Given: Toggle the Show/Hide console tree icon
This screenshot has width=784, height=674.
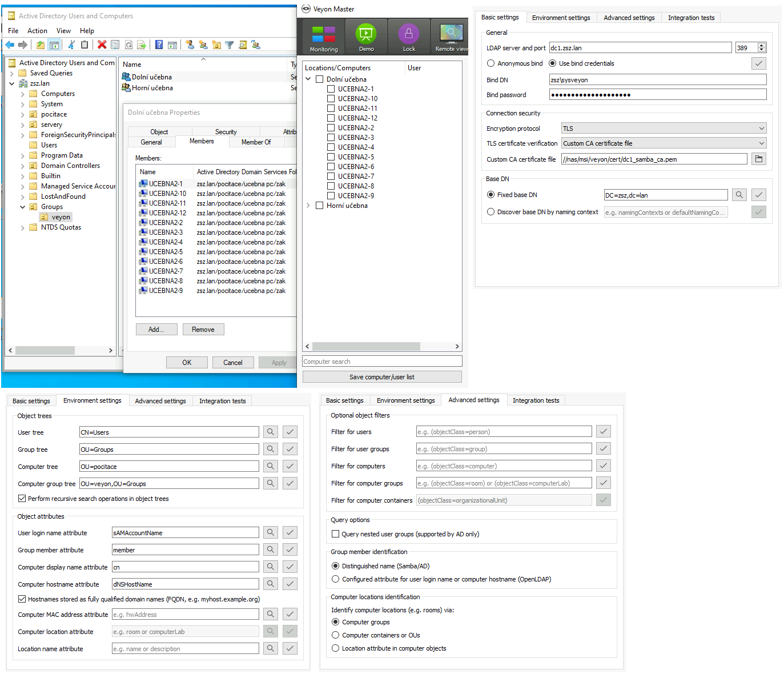Looking at the screenshot, I should coord(54,45).
